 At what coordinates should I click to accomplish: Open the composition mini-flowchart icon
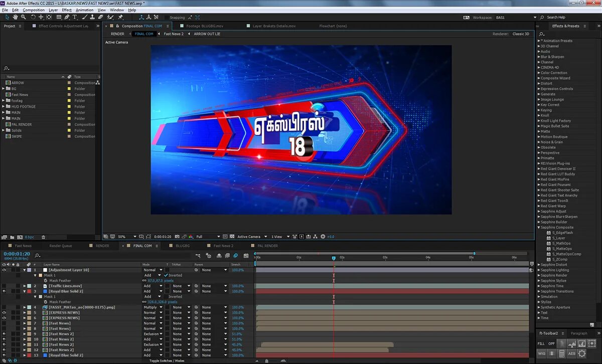point(198,256)
